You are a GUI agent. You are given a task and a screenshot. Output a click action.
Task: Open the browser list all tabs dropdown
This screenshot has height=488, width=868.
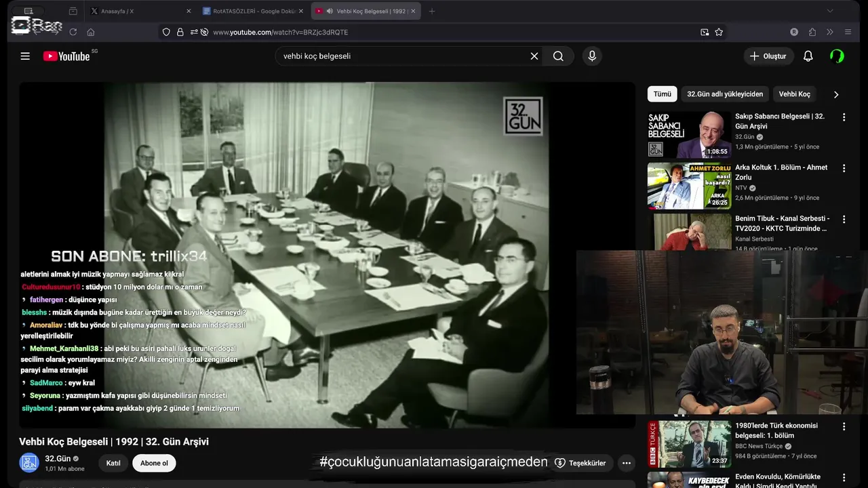tap(830, 11)
